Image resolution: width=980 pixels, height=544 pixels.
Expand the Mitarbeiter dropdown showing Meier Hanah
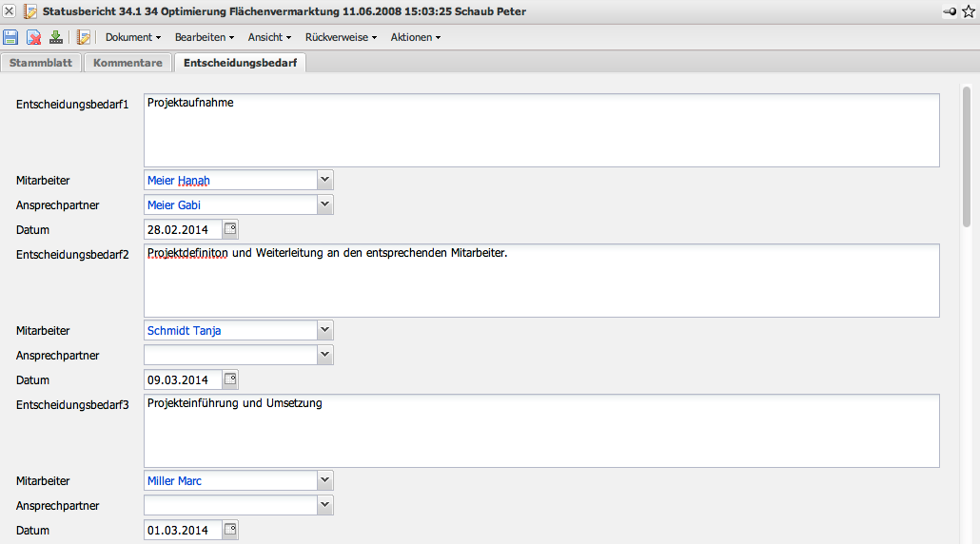point(324,180)
